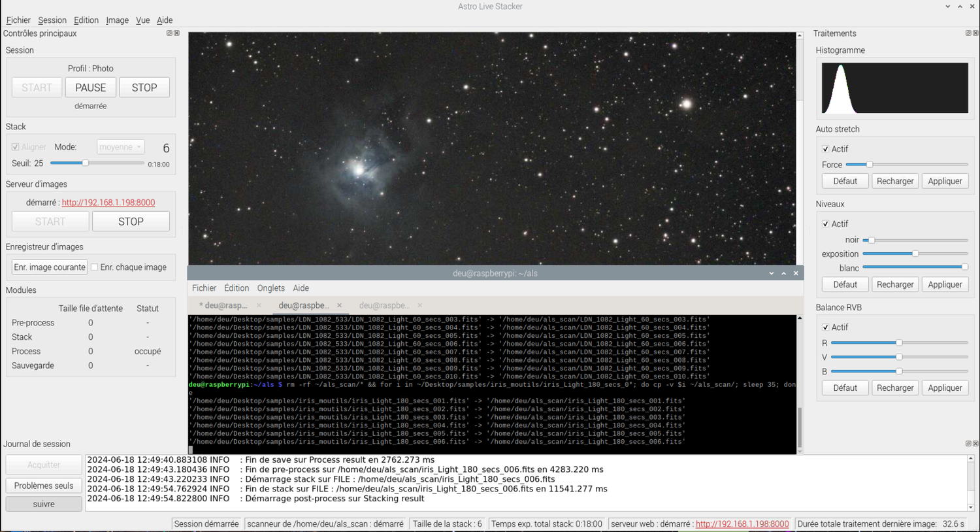
Task: Float the Contrôles principaux panel
Action: coord(169,33)
